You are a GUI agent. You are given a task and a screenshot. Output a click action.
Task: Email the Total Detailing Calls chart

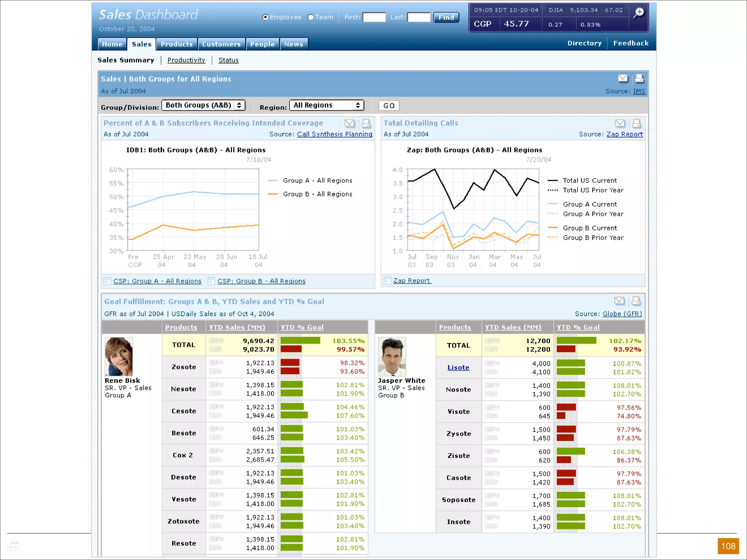click(620, 123)
